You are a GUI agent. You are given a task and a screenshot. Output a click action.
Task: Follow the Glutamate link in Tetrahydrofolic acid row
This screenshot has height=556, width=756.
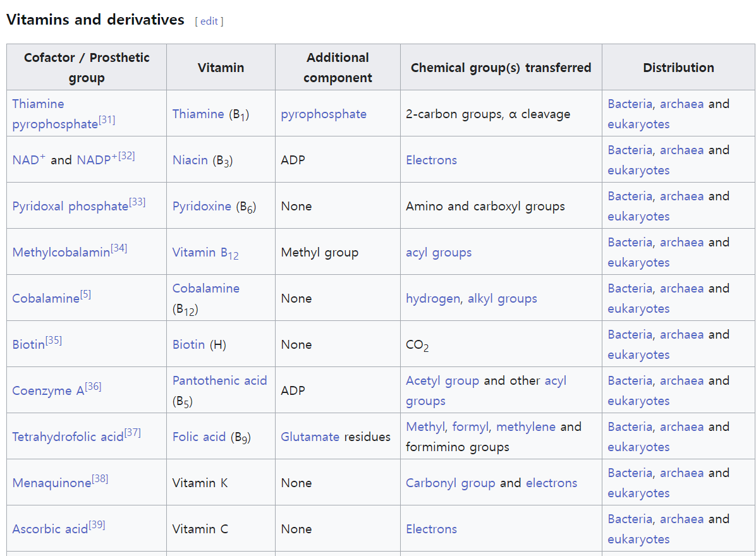click(x=310, y=437)
